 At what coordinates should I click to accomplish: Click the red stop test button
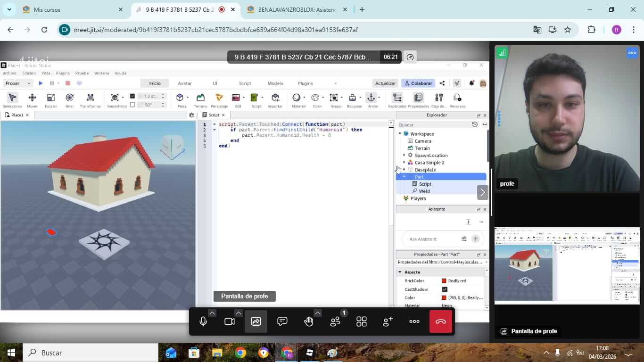67,83
